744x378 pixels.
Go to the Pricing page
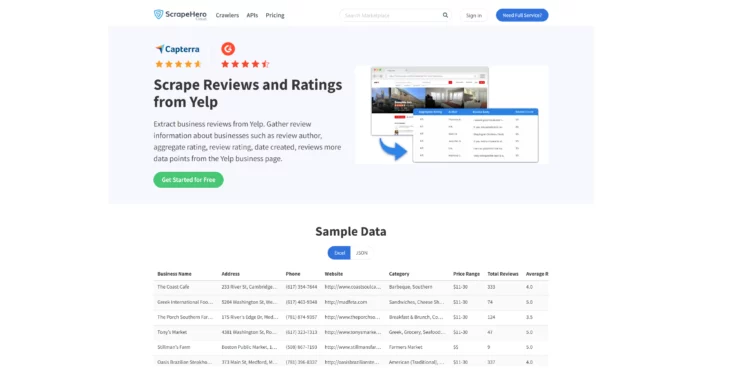(x=275, y=15)
